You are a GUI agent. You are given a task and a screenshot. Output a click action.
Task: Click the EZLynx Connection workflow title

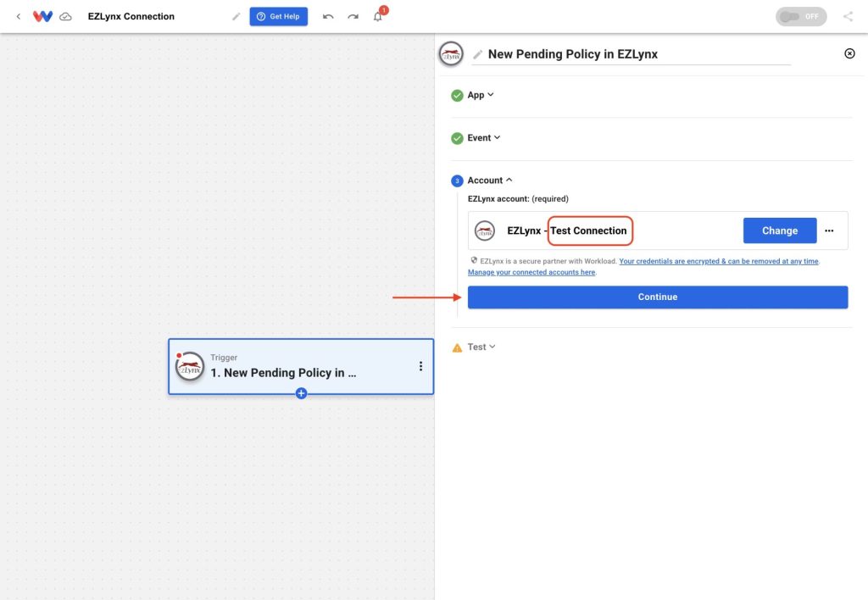point(131,17)
